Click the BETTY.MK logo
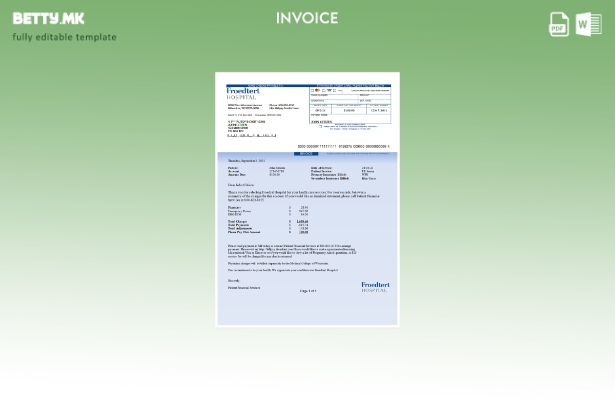This screenshot has height=400, width=615. click(x=48, y=18)
